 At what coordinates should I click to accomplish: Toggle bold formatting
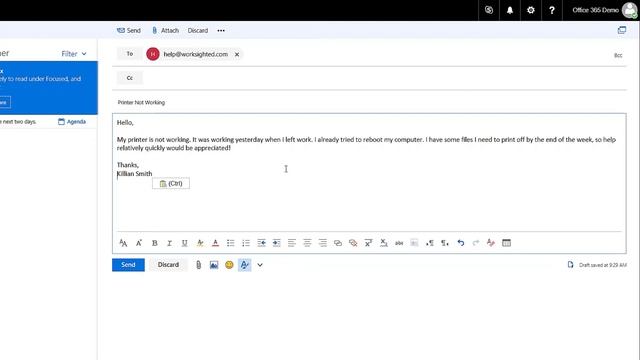154,243
